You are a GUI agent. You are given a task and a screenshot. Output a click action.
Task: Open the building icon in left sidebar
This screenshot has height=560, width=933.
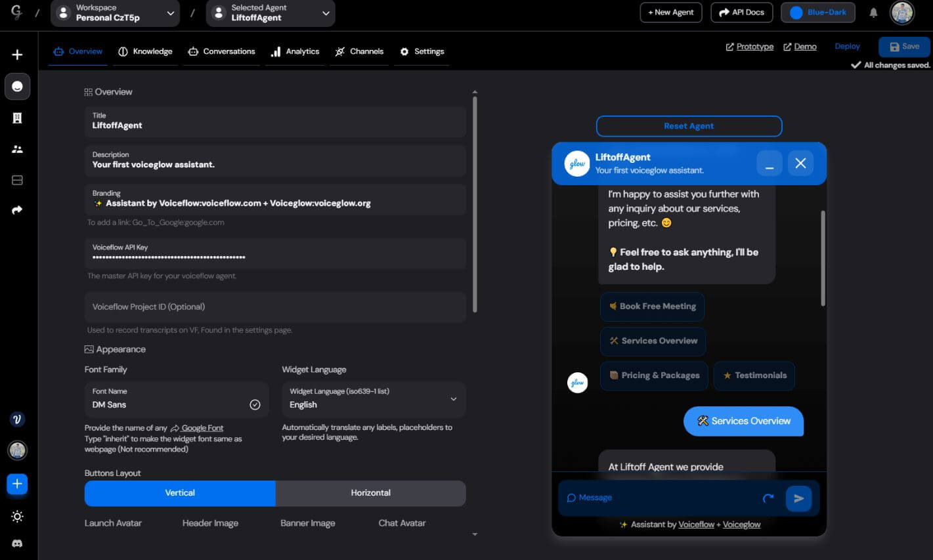tap(18, 118)
